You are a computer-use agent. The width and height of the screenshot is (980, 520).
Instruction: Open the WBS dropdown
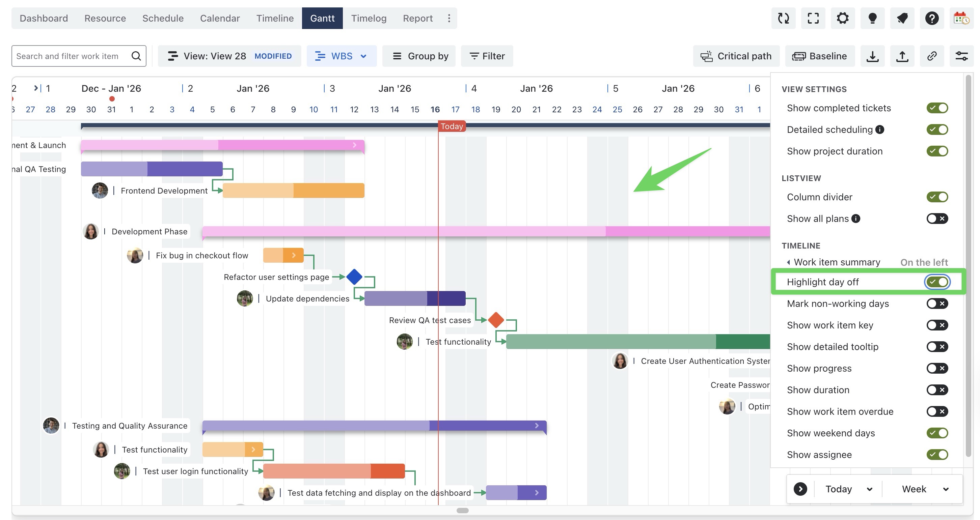341,56
